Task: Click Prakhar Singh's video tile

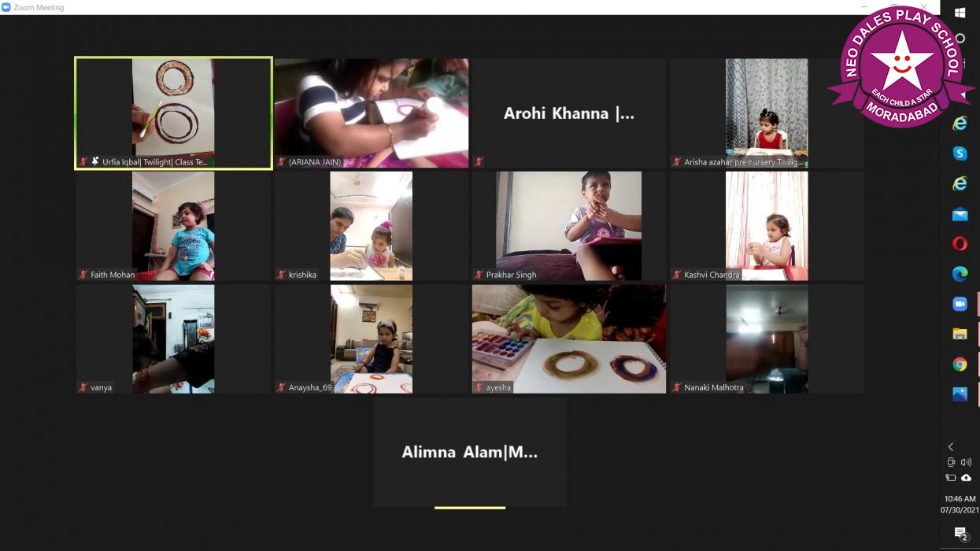Action: [x=568, y=226]
